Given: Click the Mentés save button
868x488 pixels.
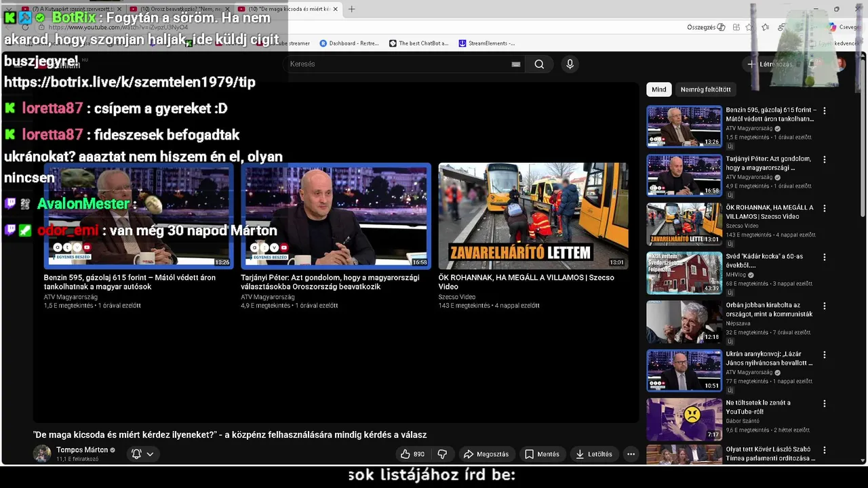Looking at the screenshot, I should 542,454.
